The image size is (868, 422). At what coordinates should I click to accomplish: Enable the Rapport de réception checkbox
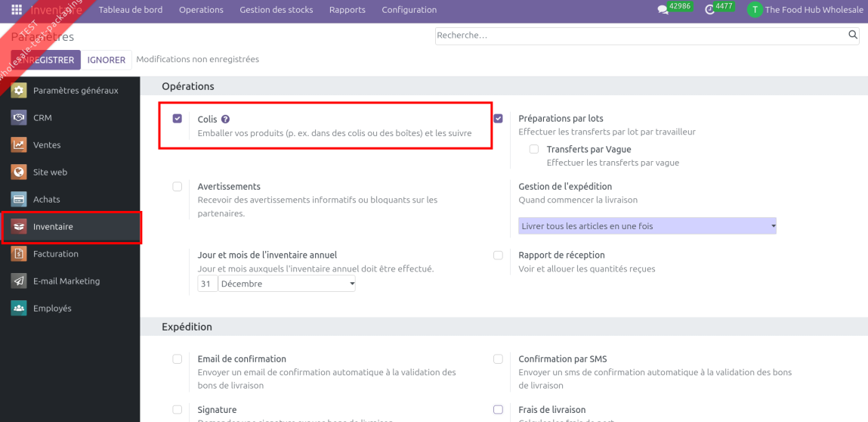tap(499, 256)
